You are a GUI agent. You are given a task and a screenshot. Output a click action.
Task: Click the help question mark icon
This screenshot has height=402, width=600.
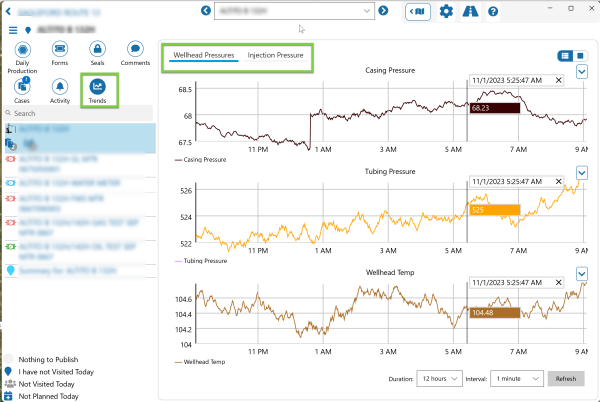(x=493, y=11)
